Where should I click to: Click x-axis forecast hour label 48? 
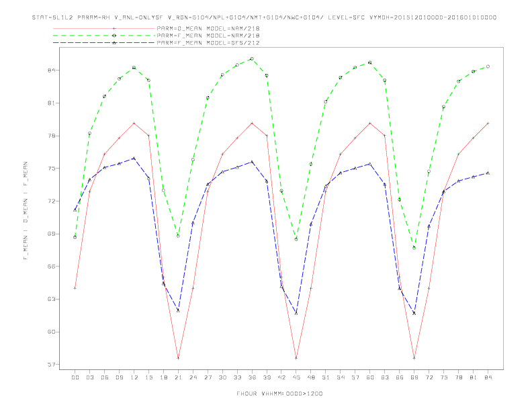coord(311,377)
